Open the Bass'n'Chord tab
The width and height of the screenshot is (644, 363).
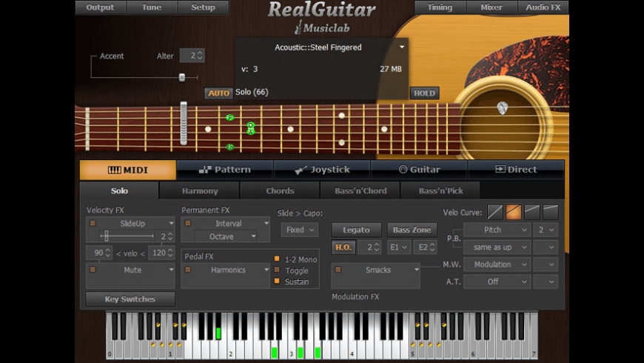coord(359,191)
